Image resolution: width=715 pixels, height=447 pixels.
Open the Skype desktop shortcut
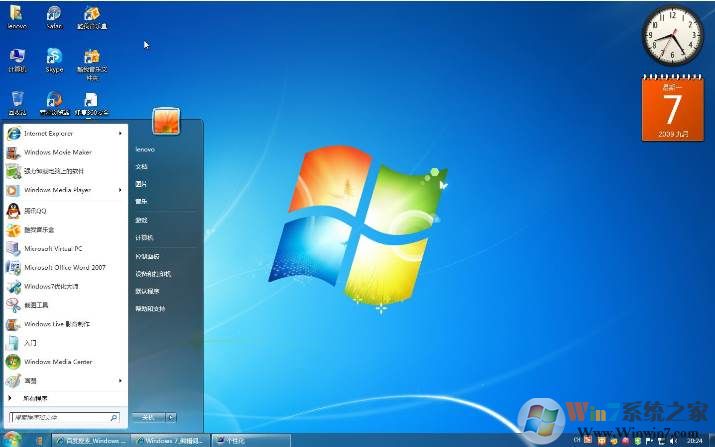tap(54, 57)
